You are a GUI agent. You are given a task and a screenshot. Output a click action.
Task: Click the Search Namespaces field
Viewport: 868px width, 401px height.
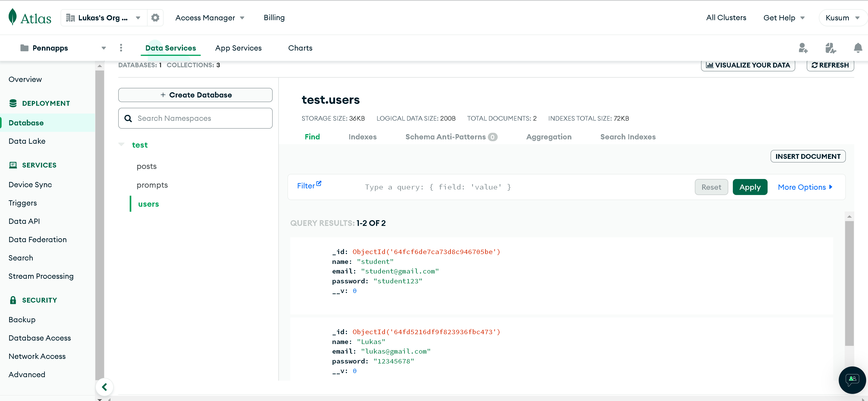pos(195,118)
